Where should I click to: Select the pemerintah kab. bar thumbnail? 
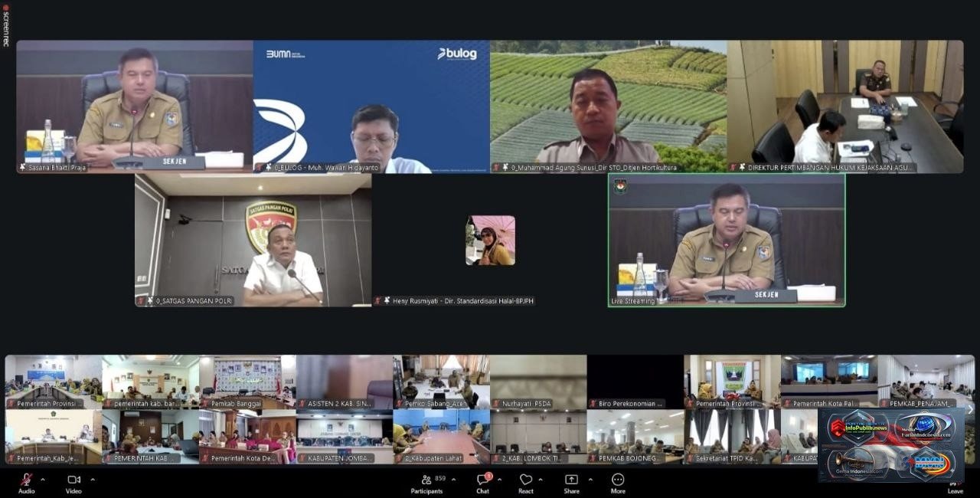(151, 382)
